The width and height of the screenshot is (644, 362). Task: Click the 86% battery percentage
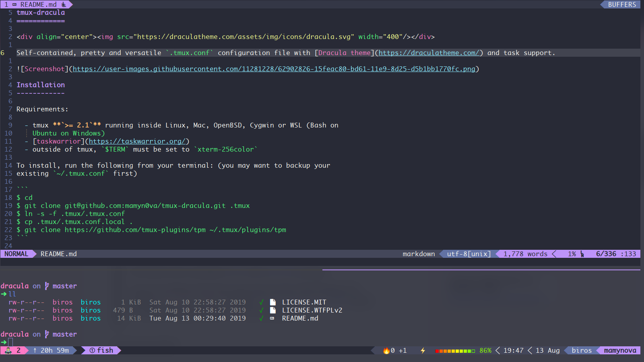[485, 350]
